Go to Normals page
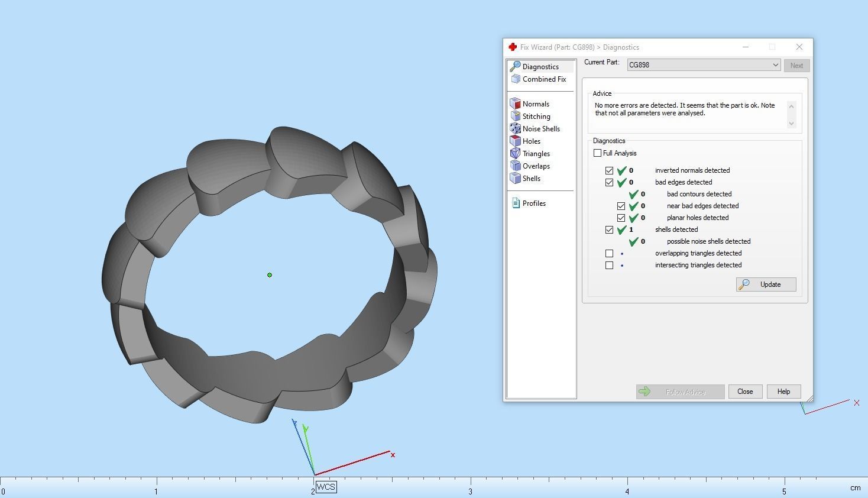Viewport: 868px width, 498px height. pos(536,104)
